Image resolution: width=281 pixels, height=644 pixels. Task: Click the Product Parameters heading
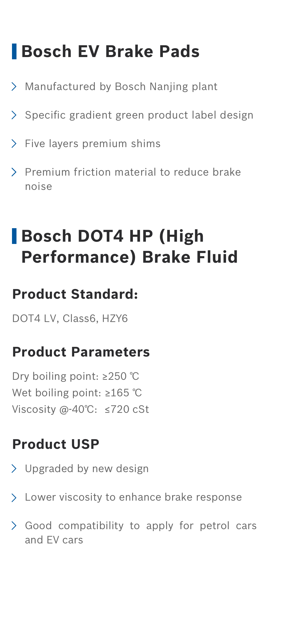click(81, 352)
